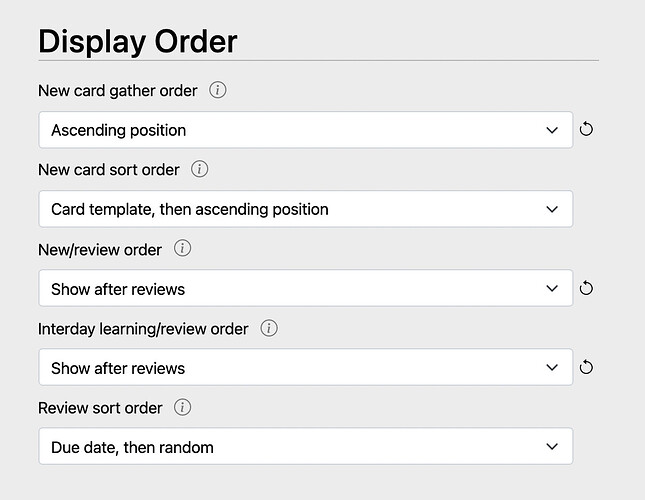
Task: Expand the New card sort order dropdown
Action: click(305, 209)
